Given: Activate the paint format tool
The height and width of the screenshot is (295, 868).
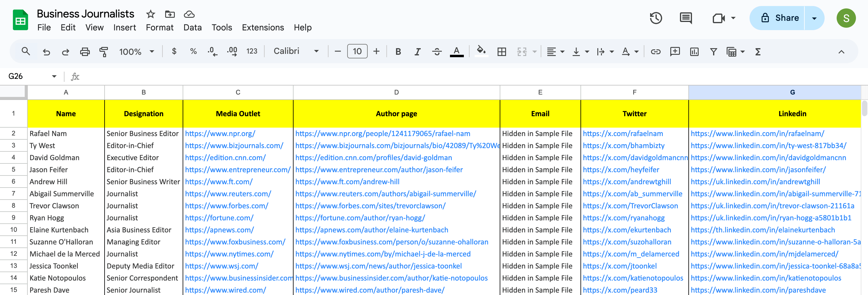Looking at the screenshot, I should click(x=103, y=51).
